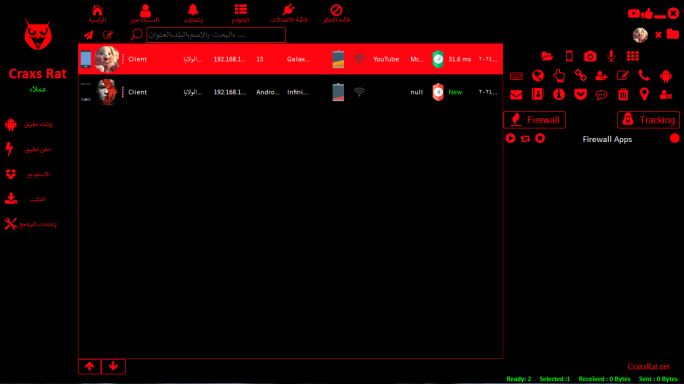
Task: Visit the CraxsRat.net link
Action: tap(648, 367)
